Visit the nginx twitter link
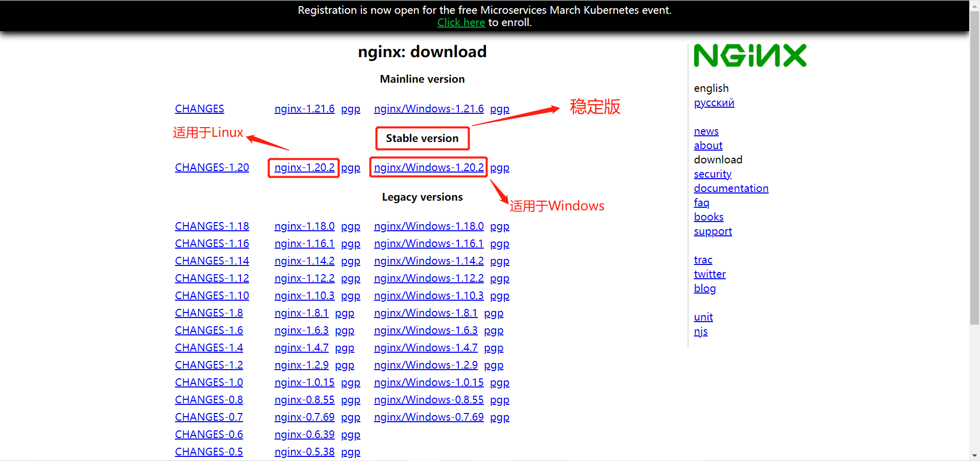The image size is (980, 461). point(709,274)
